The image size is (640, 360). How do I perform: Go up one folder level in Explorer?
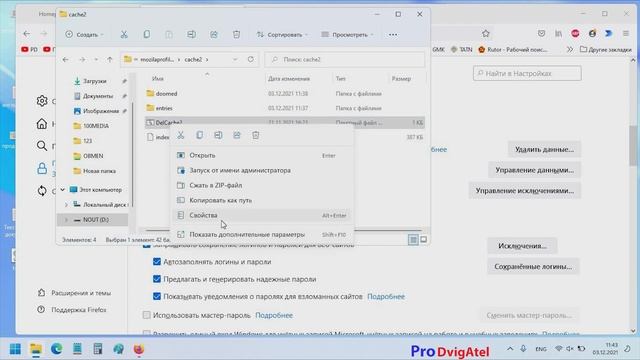(109, 60)
